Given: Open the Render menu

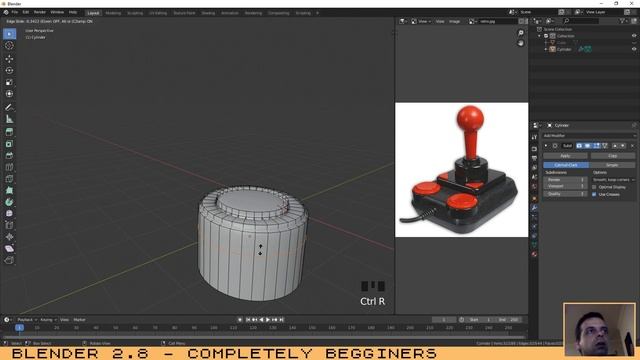Looking at the screenshot, I should pyautogui.click(x=40, y=13).
